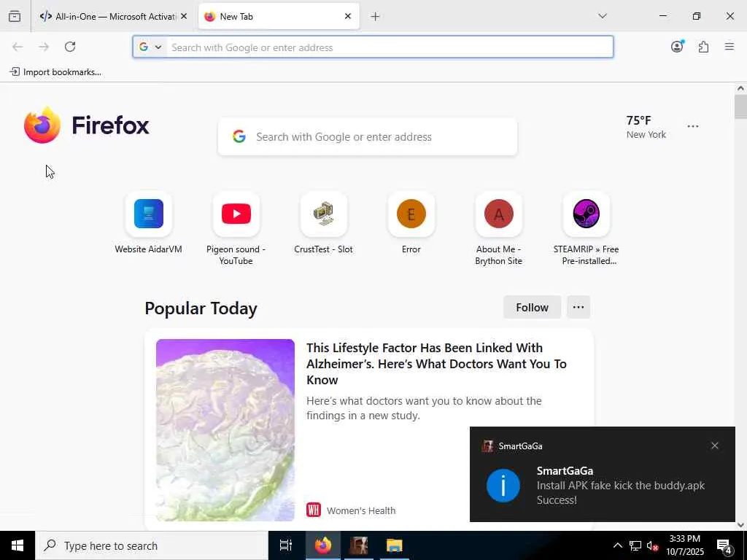Dismiss the SmartGaGa notification
Screen dimensions: 747x560
[x=715, y=446]
